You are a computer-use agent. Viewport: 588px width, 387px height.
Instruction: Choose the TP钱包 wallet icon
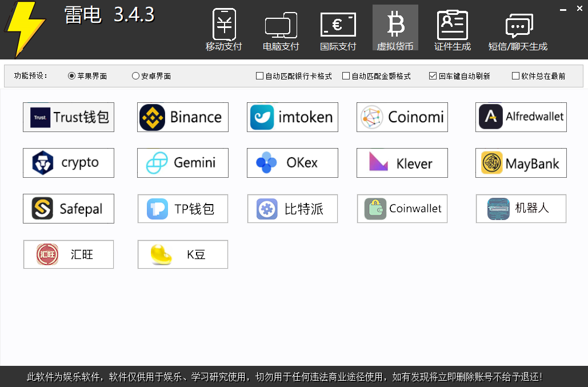click(x=183, y=209)
